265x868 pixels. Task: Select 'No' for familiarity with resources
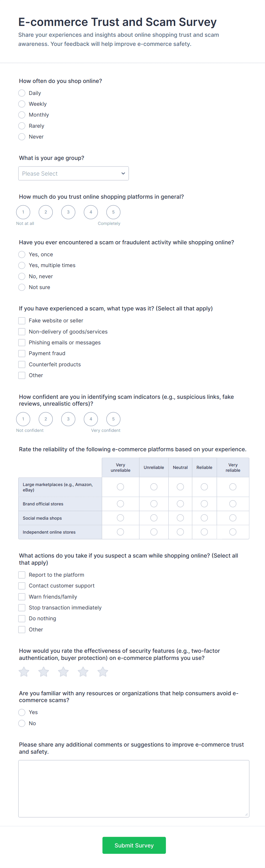pos(22,723)
